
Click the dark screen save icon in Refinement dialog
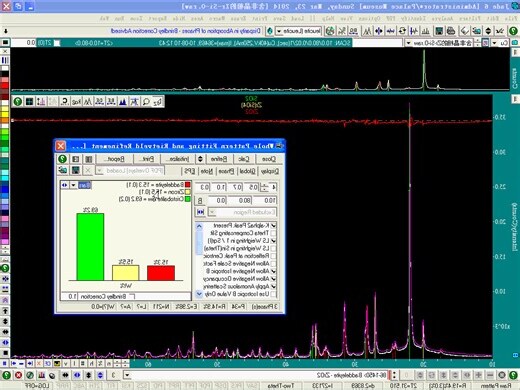(76, 170)
